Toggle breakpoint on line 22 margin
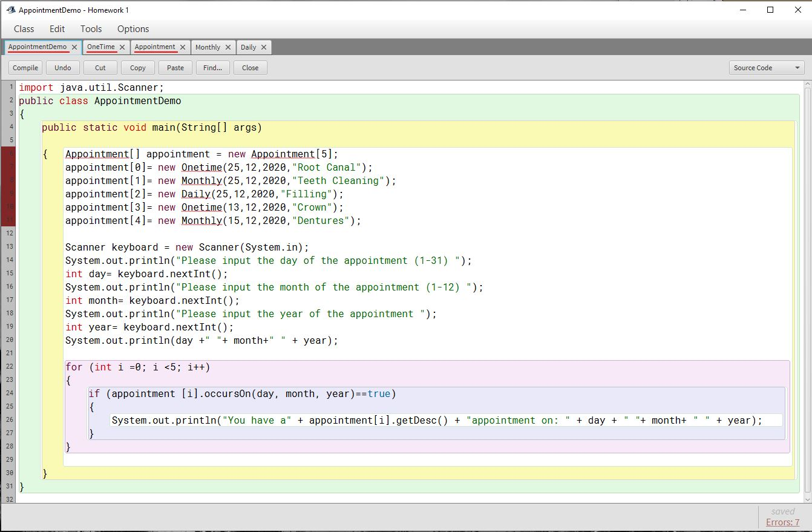This screenshot has width=812, height=532. click(x=8, y=367)
